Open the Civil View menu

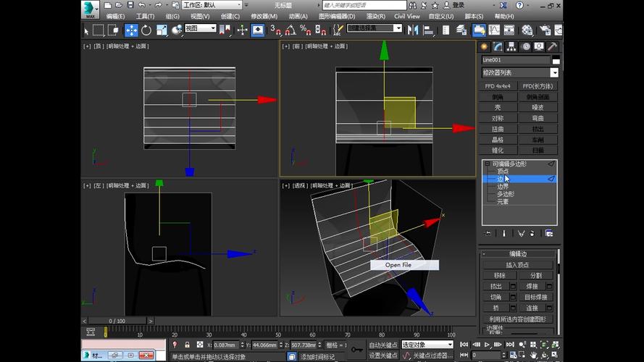(x=407, y=17)
